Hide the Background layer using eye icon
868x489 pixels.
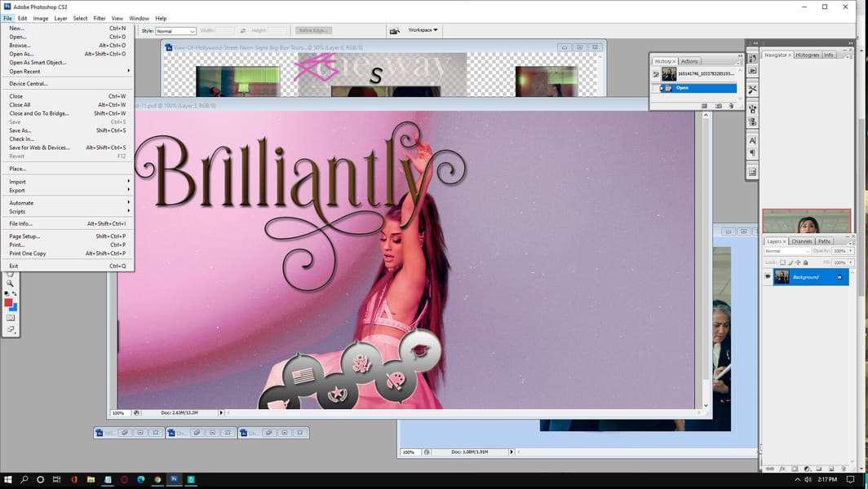pos(768,276)
